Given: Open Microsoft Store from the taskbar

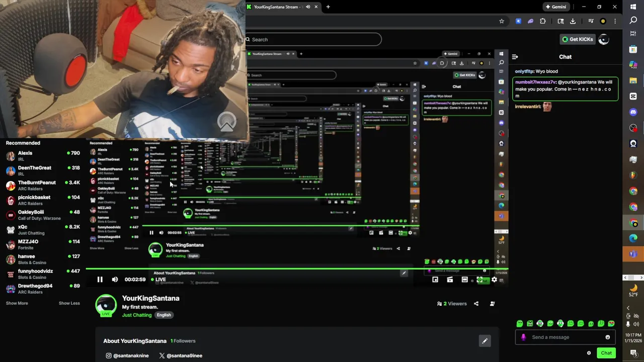Looking at the screenshot, I should coord(633,49).
